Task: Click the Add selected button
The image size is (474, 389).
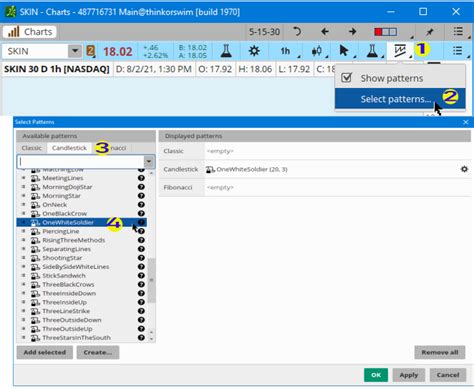Action: [x=45, y=352]
